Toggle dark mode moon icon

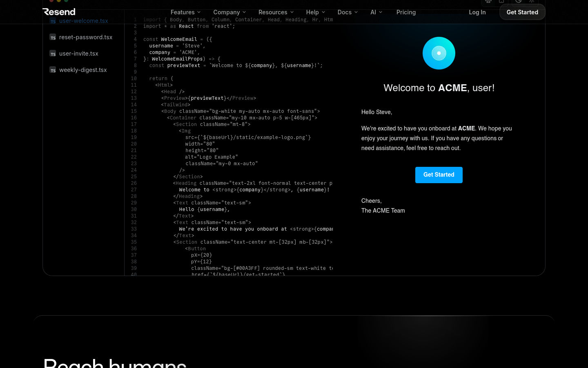[518, 1]
